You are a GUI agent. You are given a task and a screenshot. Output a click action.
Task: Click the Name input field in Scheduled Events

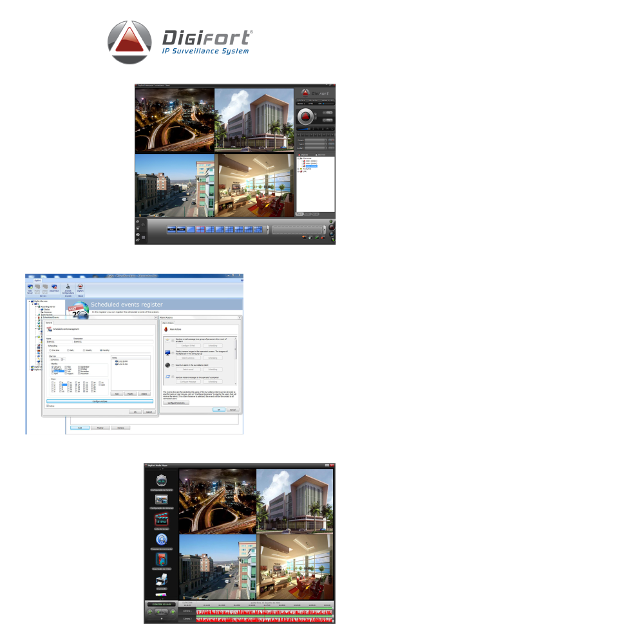click(x=59, y=342)
